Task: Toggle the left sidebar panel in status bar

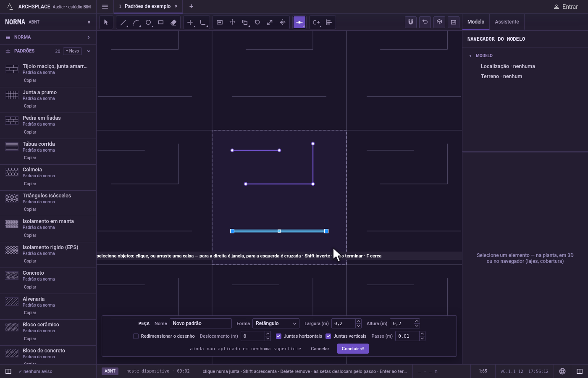Action: (8, 371)
